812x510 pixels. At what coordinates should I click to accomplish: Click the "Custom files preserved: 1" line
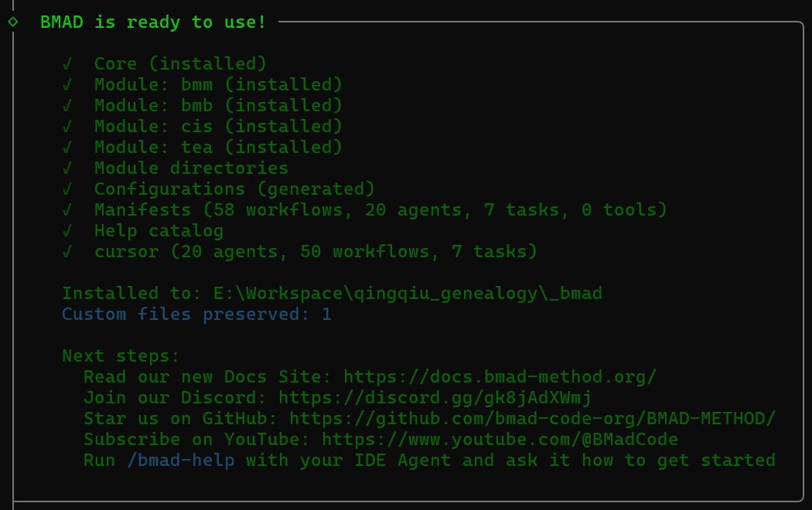tap(196, 314)
